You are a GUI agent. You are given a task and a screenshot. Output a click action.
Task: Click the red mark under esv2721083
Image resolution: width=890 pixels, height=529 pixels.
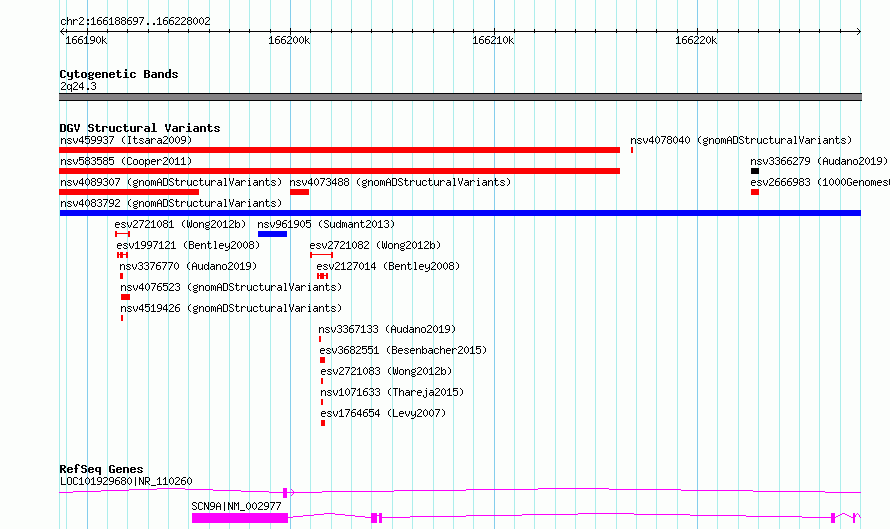click(x=322, y=381)
